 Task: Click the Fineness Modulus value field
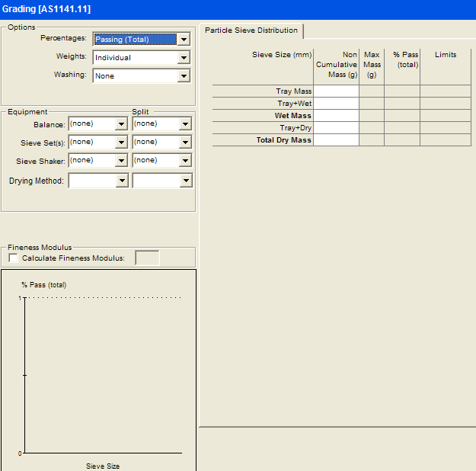[x=147, y=258]
